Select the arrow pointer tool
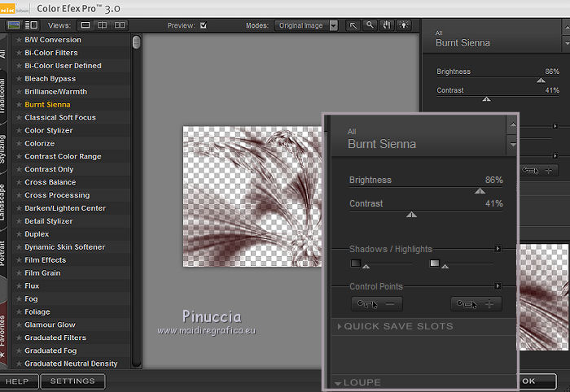The height and width of the screenshot is (392, 570). 353,25
